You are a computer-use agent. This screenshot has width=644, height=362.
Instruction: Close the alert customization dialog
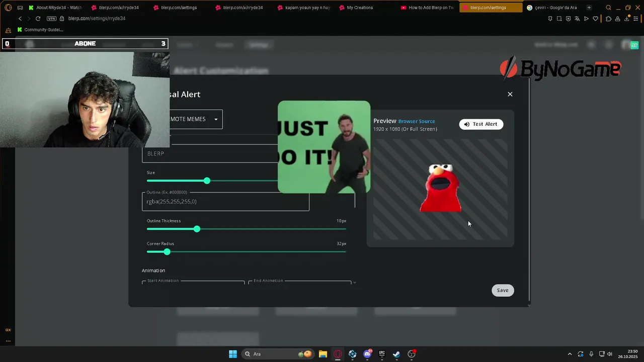coord(510,94)
